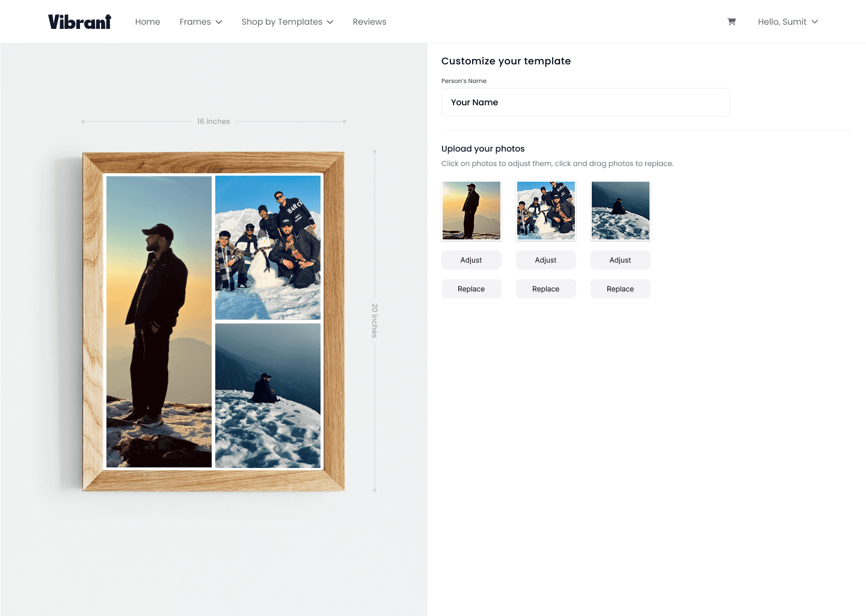Select the sitting-on-snow upload thumbnail
Image resolution: width=866 pixels, height=616 pixels.
pyautogui.click(x=620, y=211)
